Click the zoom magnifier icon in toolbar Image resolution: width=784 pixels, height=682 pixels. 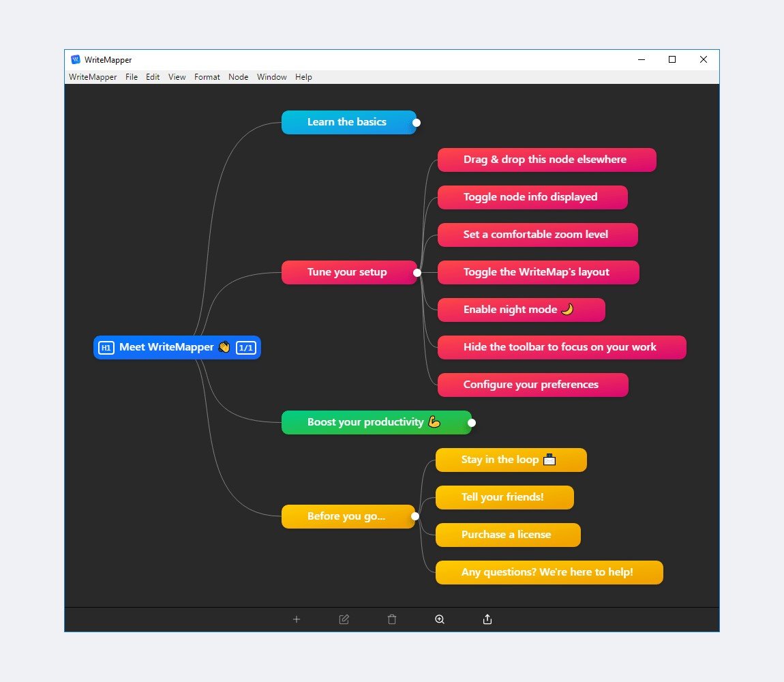coord(440,619)
